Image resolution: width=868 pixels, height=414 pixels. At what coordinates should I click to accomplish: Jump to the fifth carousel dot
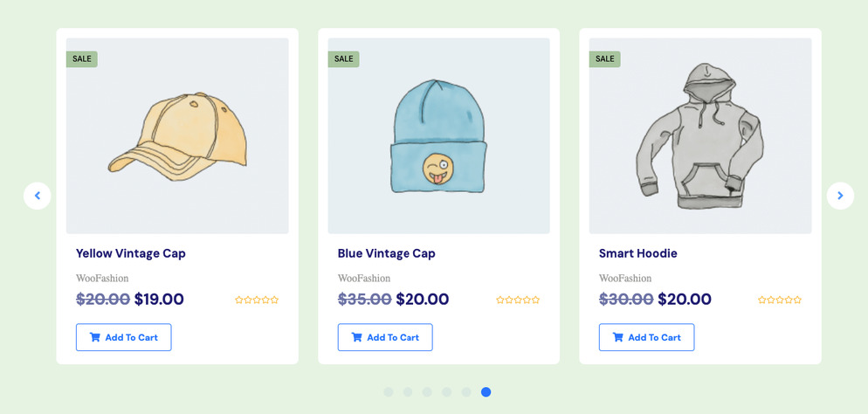point(466,392)
